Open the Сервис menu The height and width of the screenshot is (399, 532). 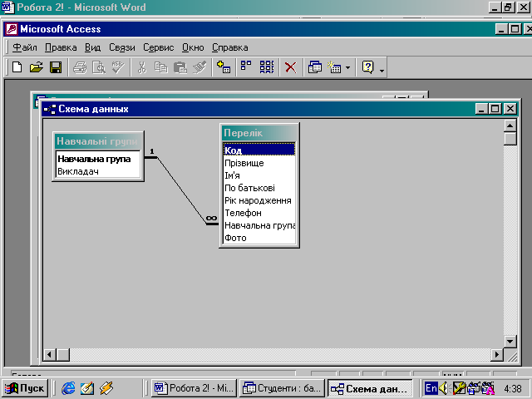[159, 47]
